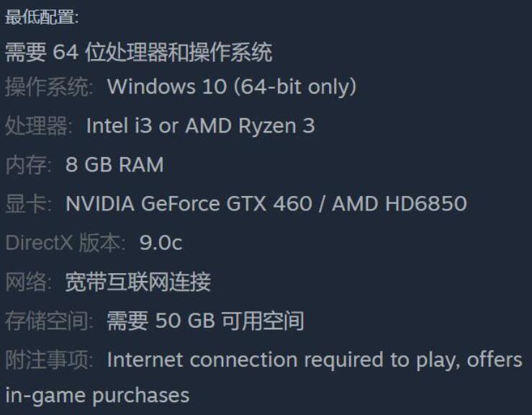The width and height of the screenshot is (532, 415).
Task: Click the 附注事项 label
Action: 48,360
